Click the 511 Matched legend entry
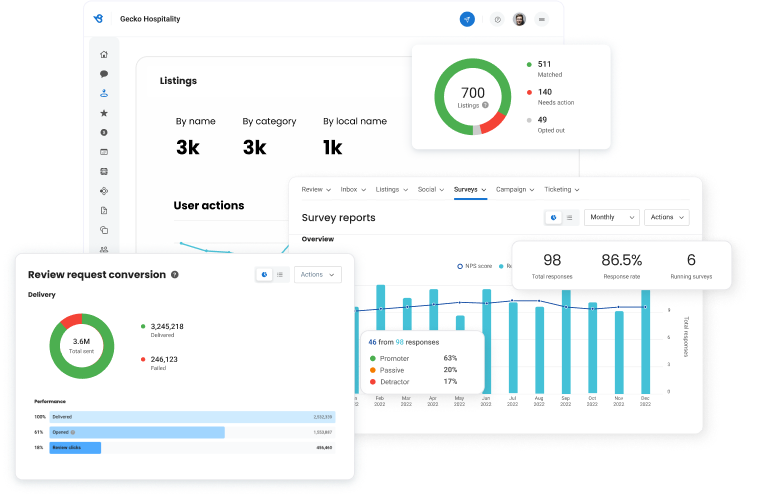757x497 pixels. pyautogui.click(x=545, y=69)
